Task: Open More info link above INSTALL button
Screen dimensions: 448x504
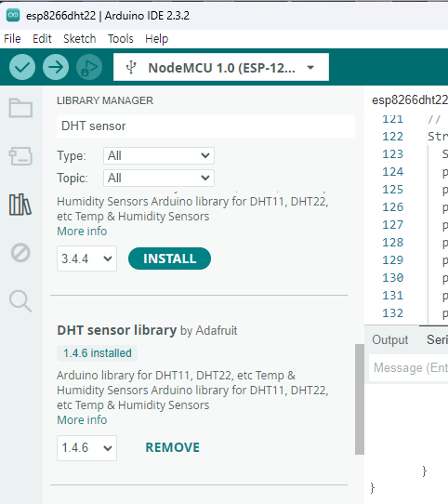Action: [82, 232]
